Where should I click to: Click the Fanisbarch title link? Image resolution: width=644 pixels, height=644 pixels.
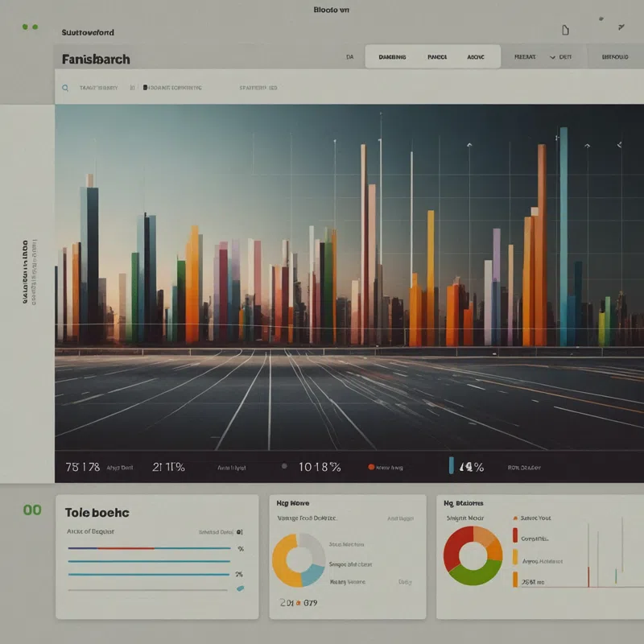pos(96,59)
